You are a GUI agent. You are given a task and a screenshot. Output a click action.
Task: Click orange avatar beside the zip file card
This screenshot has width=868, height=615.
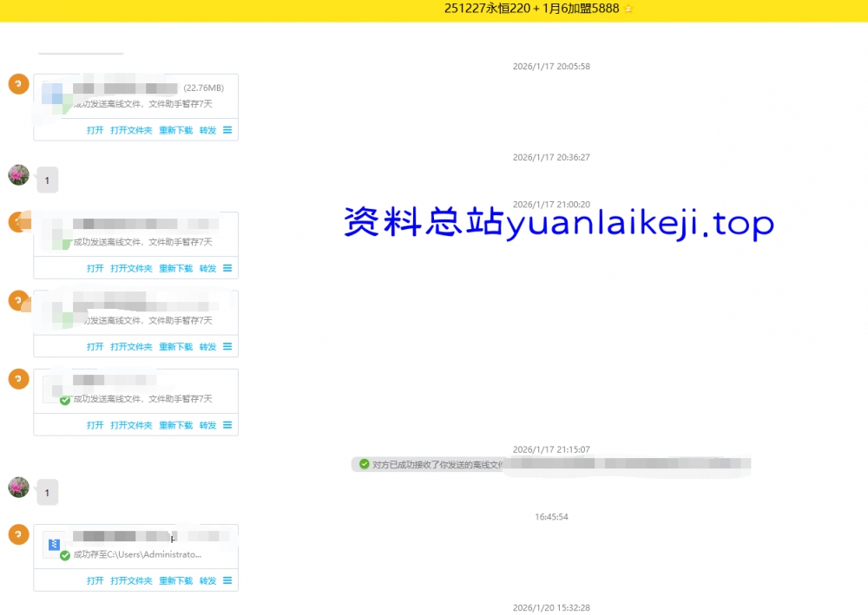(x=18, y=534)
